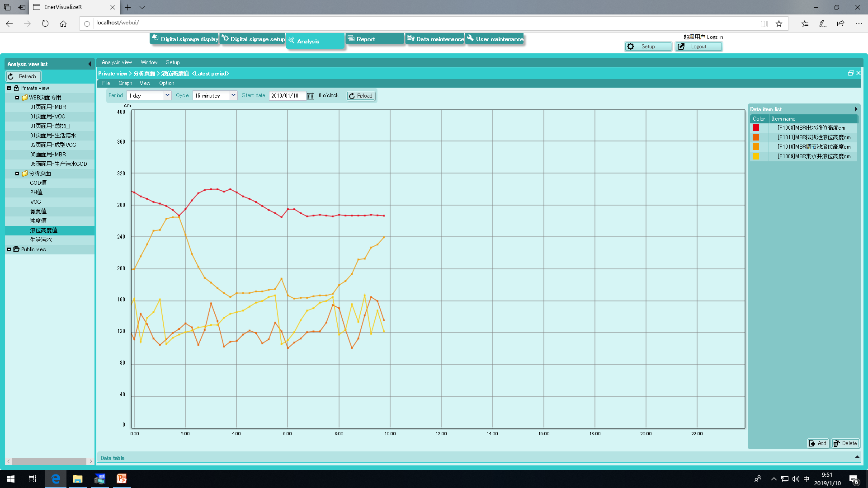This screenshot has height=488, width=868.
Task: Open the Period dropdown
Action: tap(167, 95)
